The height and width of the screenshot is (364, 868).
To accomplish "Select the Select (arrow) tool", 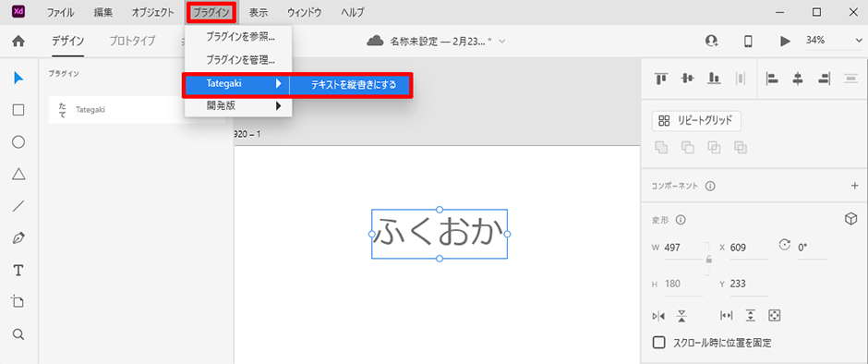I will [18, 79].
